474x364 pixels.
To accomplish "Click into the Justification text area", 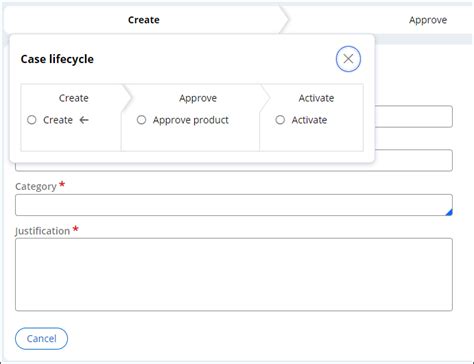I will (x=234, y=274).
